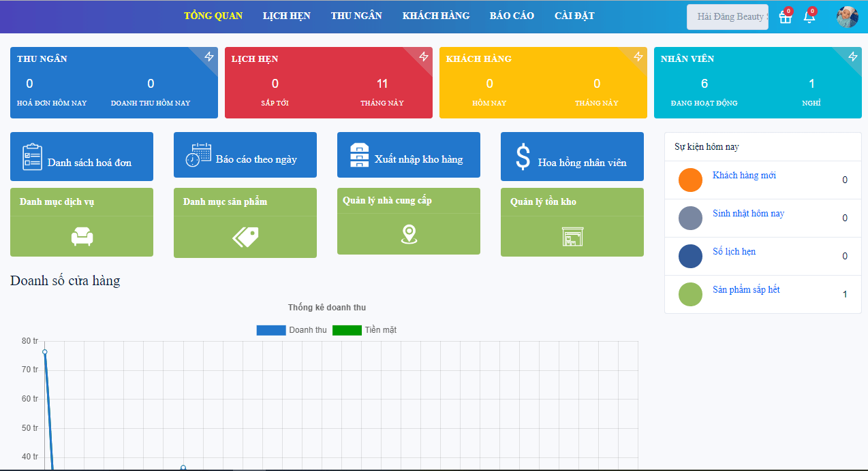The width and height of the screenshot is (868, 471).
Task: Open Danh sách hoá đơn
Action: click(x=82, y=157)
